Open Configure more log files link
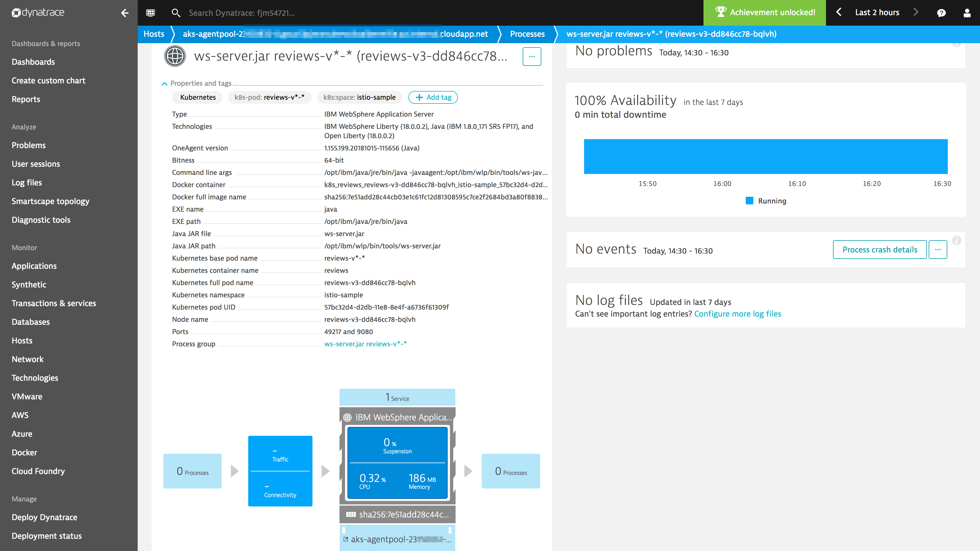The height and width of the screenshot is (551, 980). (x=738, y=314)
